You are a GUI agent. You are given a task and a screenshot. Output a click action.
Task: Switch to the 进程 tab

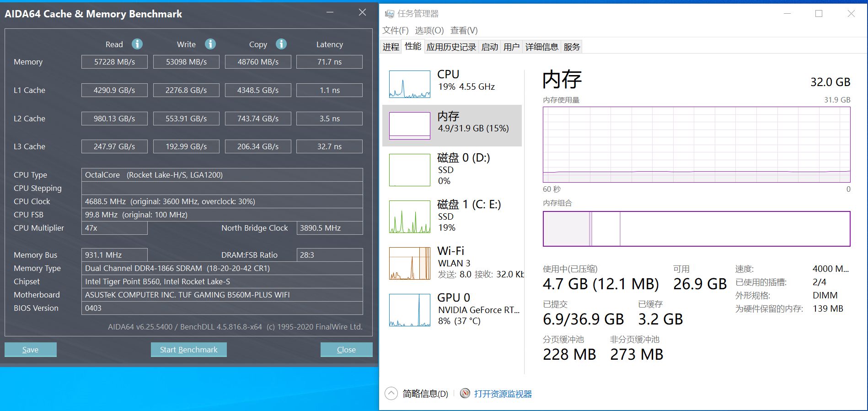(391, 47)
